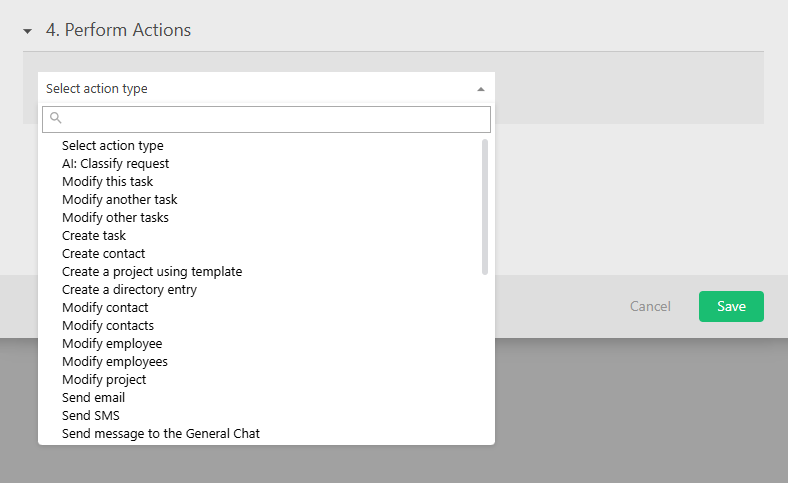This screenshot has width=788, height=483.
Task: Select 'Modify employee' action type
Action: [112, 344]
